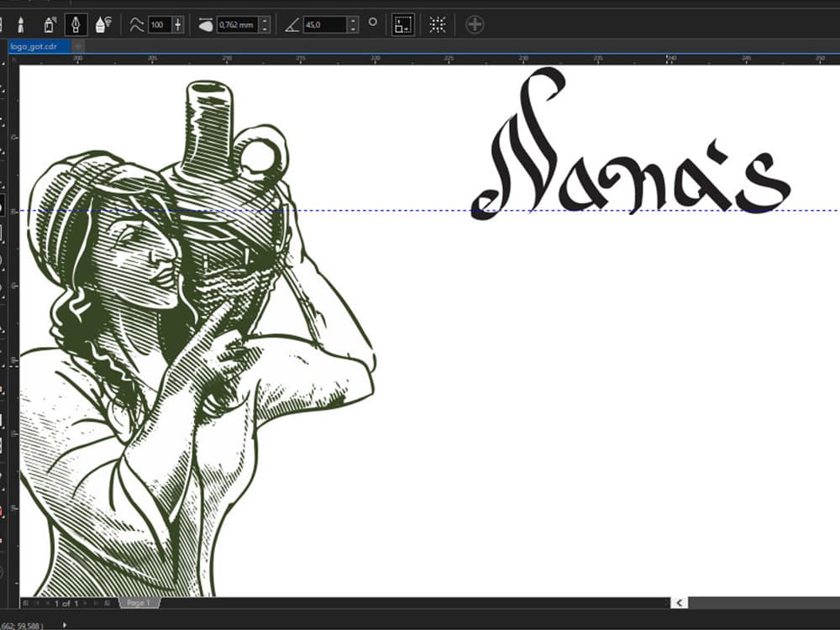
Task: Click the calligraphic angle icon
Action: pos(292,24)
